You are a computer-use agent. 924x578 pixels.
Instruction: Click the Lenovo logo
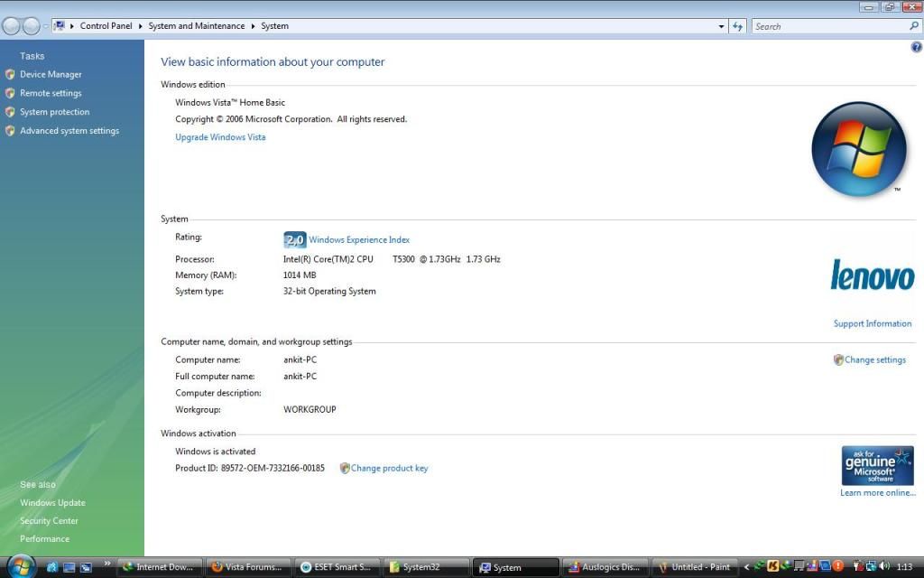click(x=873, y=275)
